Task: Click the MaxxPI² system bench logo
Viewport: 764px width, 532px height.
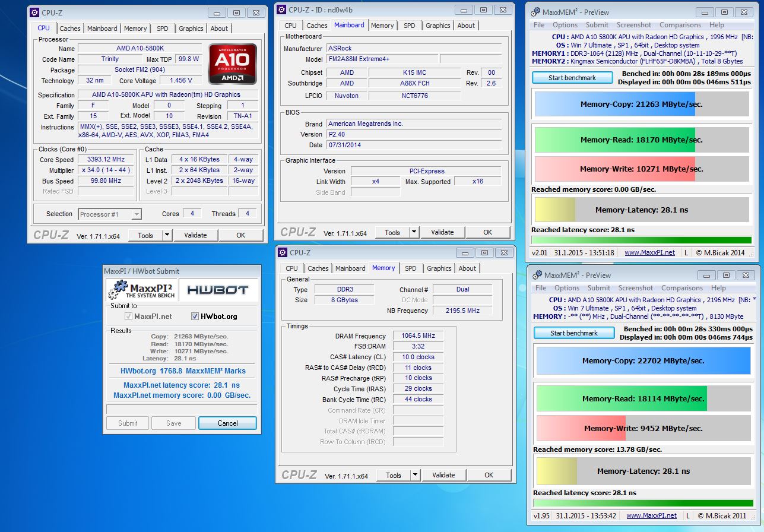Action: [x=142, y=290]
